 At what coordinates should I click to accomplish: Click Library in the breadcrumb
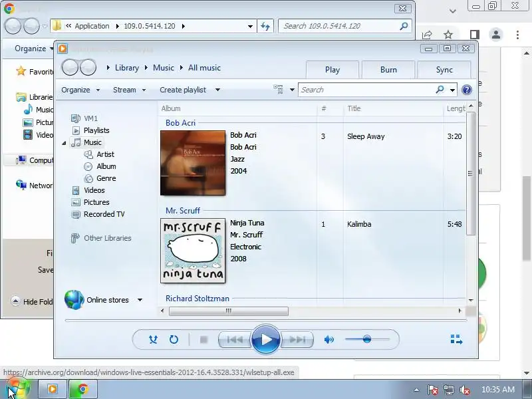click(127, 68)
